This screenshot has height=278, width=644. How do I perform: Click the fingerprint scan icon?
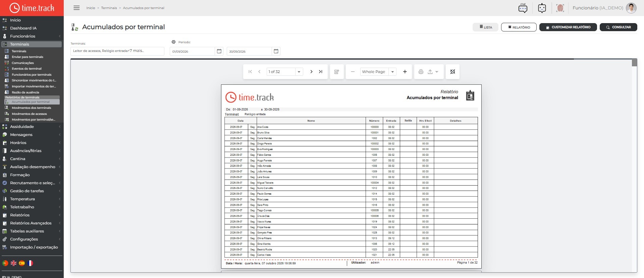(560, 8)
